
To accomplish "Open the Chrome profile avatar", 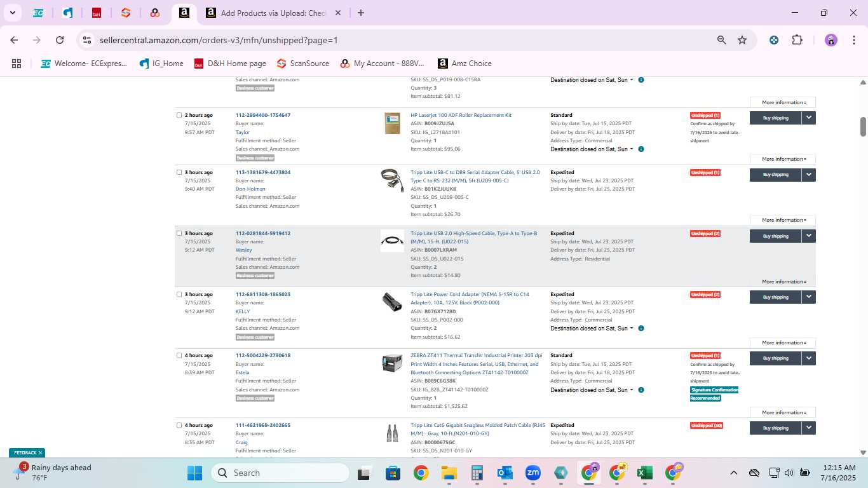I will point(831,40).
